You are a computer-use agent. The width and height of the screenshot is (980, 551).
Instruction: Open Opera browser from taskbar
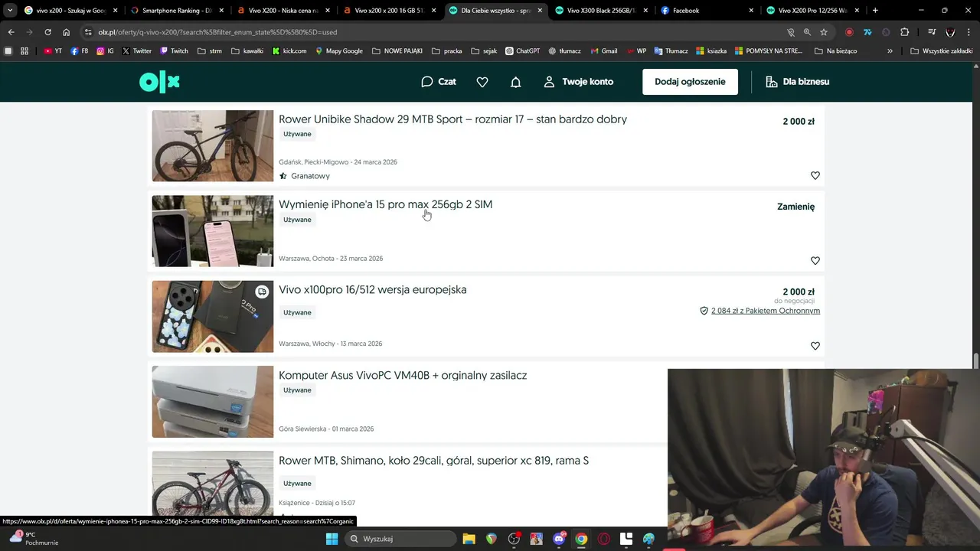point(603,539)
